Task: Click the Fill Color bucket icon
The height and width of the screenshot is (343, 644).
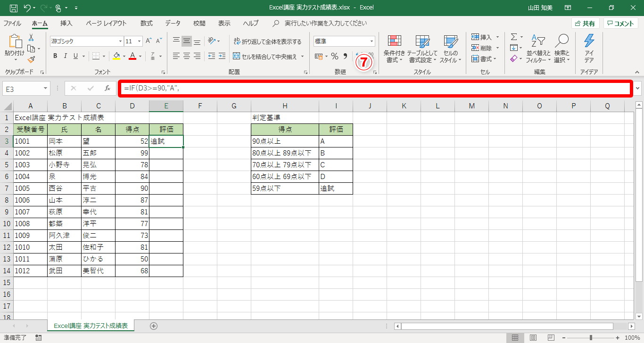Action: click(117, 56)
